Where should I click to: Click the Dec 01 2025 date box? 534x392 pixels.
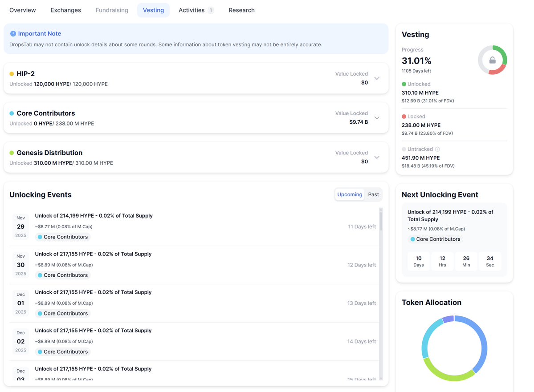click(21, 303)
